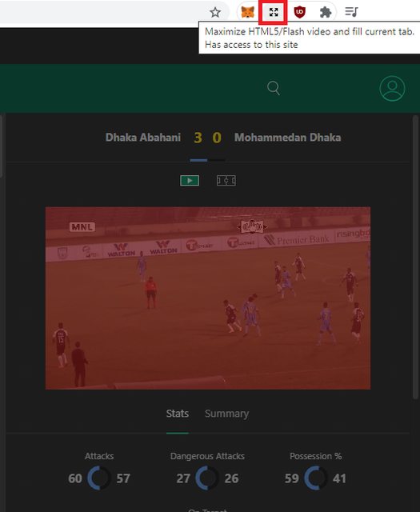Open the uBlock Origin shield extension

299,13
